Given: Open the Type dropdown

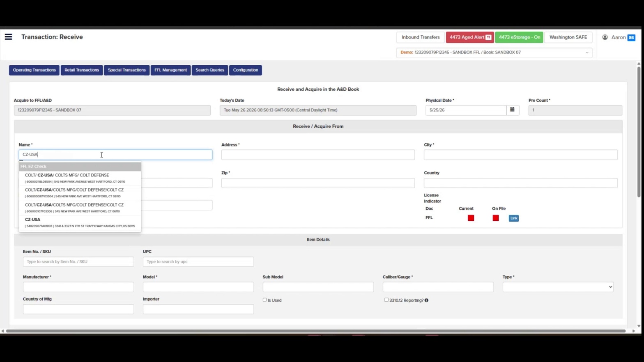Looking at the screenshot, I should (558, 287).
